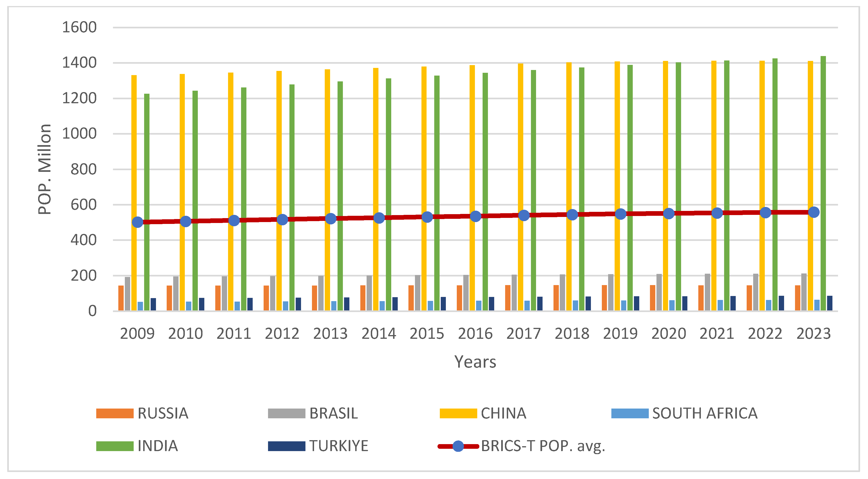Image resolution: width=868 pixels, height=479 pixels.
Task: Click the 2016 average line data point
Action: pos(475,216)
